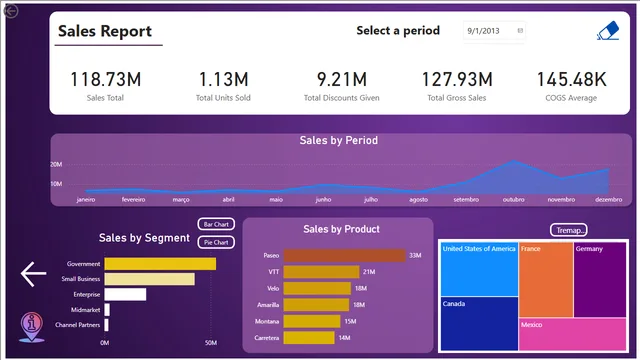This screenshot has height=360, width=640.
Task: Click the agosto axis label
Action: 418,200
